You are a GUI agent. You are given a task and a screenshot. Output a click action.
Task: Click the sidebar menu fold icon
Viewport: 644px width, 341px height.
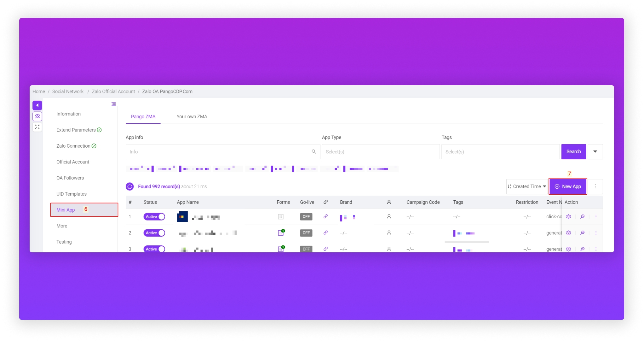pyautogui.click(x=113, y=104)
